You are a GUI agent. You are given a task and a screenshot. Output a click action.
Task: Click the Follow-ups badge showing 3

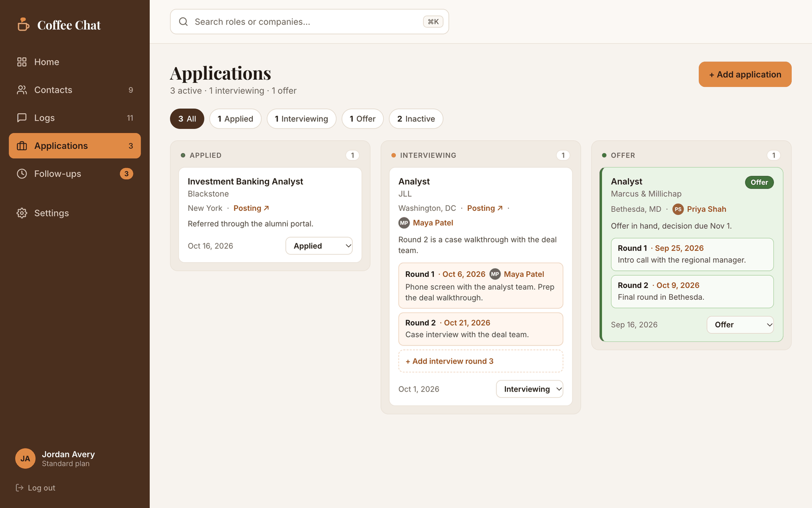[x=126, y=174]
